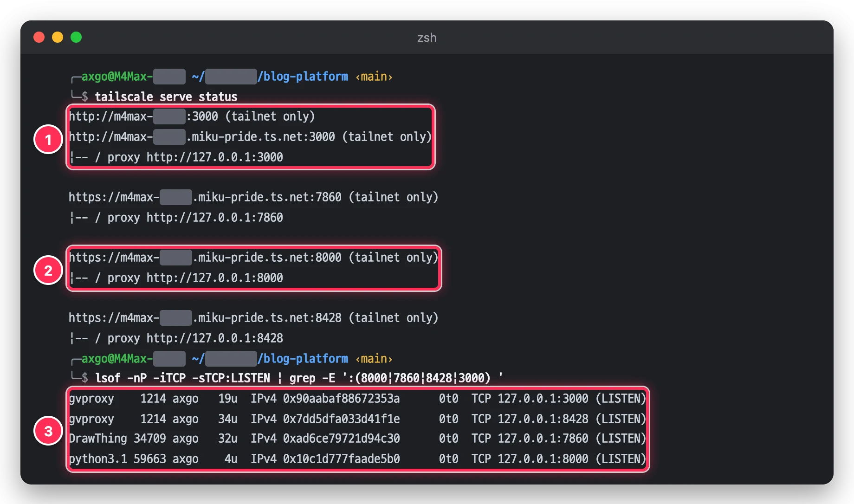Select the DrawThing 34709 process row
The height and width of the screenshot is (504, 854).
357,438
